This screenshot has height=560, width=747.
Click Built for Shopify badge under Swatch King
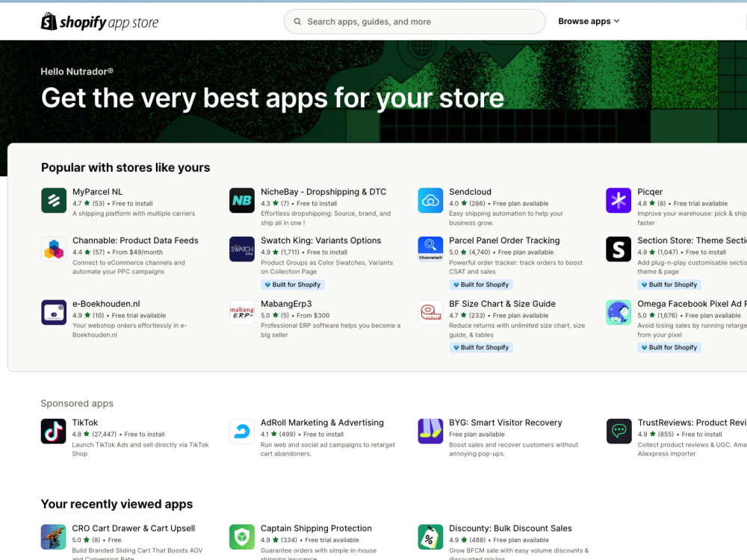click(293, 284)
